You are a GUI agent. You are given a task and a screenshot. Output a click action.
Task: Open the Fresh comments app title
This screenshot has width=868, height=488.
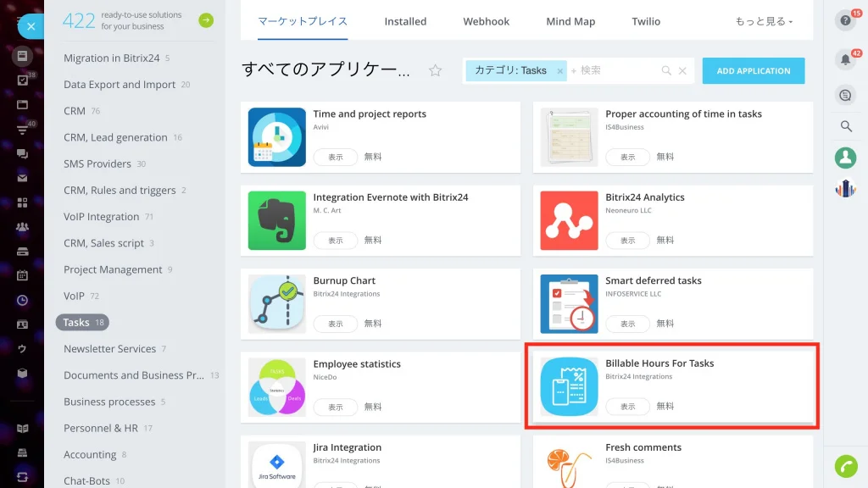pos(643,447)
